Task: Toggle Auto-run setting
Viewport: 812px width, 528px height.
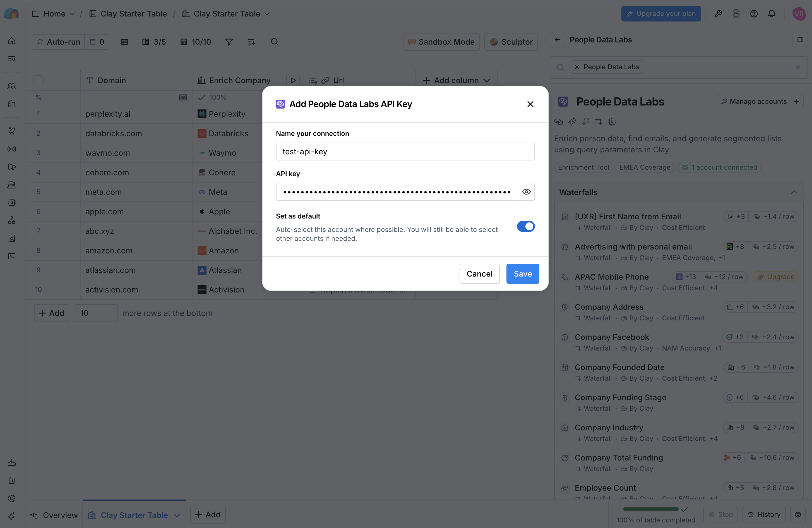Action: click(59, 42)
